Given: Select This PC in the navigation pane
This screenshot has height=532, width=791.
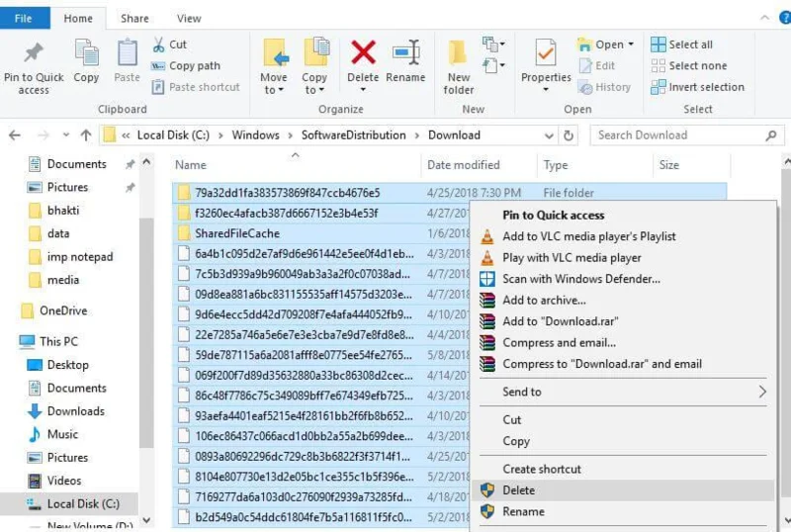Looking at the screenshot, I should point(49,342).
